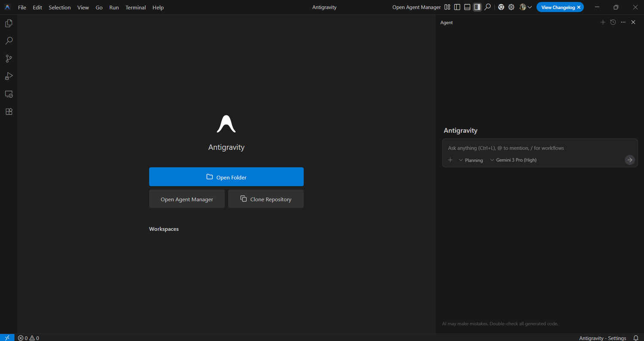The height and width of the screenshot is (341, 644).
Task: Toggle the primary side bar layout
Action: 457,7
